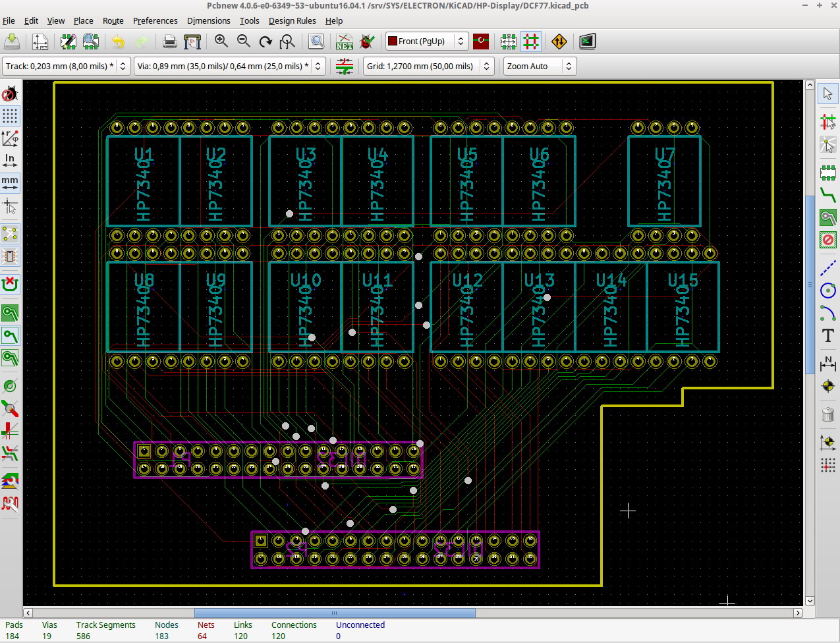Image resolution: width=840 pixels, height=643 pixels.
Task: Select the Add keepout areas tool
Action: [828, 240]
